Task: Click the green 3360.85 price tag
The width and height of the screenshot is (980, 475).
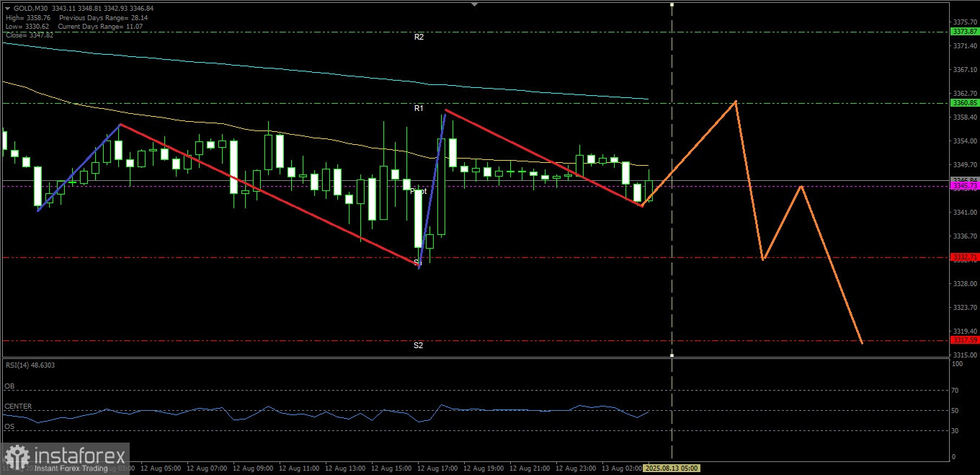Action: pyautogui.click(x=964, y=103)
